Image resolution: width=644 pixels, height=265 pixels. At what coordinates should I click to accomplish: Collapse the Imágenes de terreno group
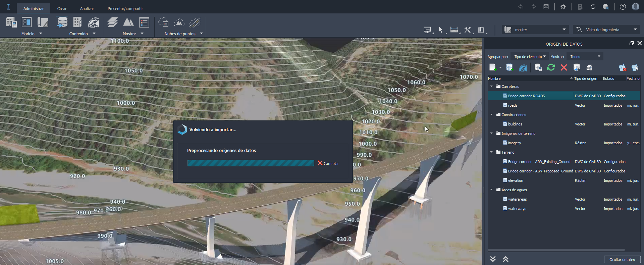tap(492, 134)
